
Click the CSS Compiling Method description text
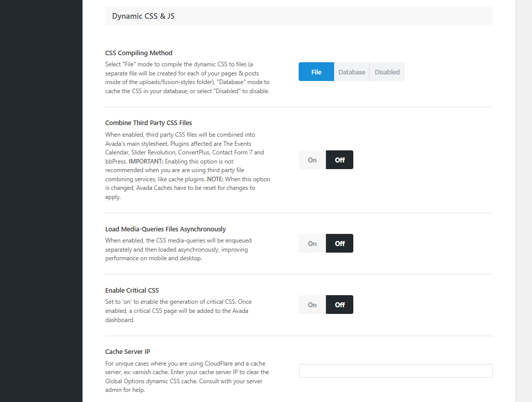click(x=187, y=77)
